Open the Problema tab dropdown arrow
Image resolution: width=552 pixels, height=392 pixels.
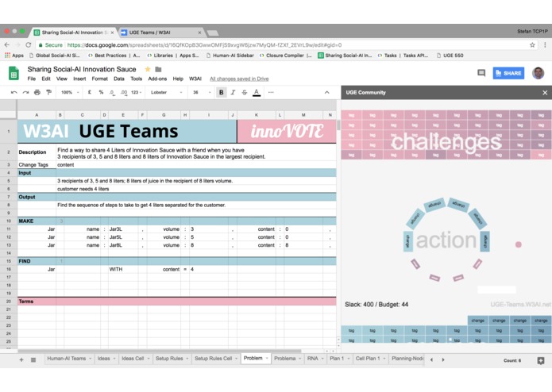point(300,359)
